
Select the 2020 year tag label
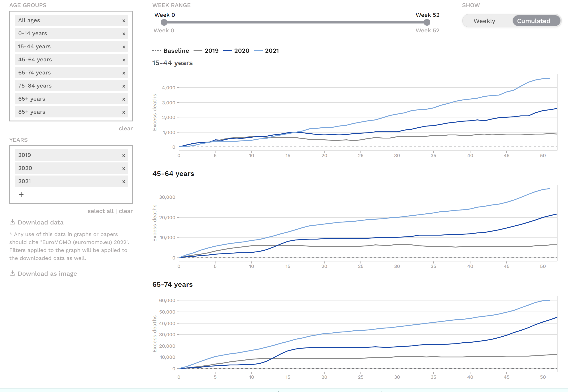coord(25,168)
